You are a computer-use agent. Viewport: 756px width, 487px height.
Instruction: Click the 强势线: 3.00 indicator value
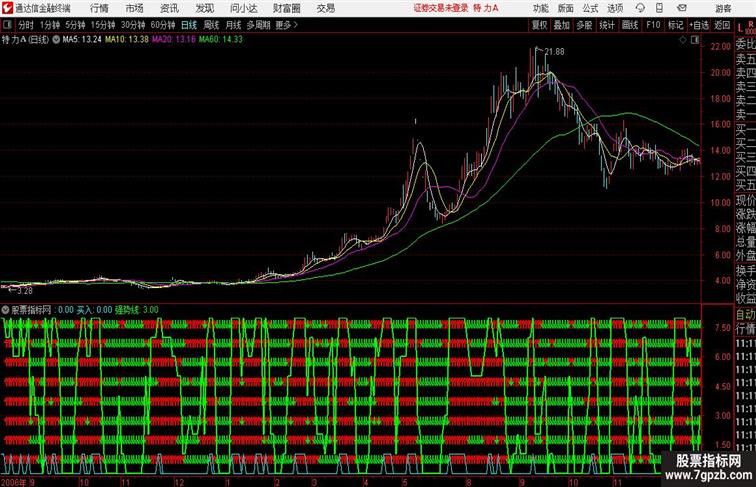click(136, 310)
